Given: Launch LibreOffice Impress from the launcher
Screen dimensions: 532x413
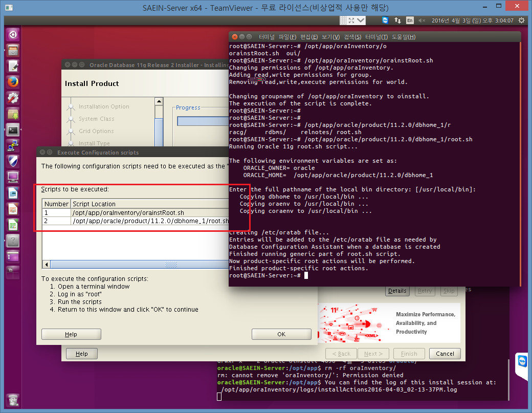Looking at the screenshot, I should pos(13,209).
